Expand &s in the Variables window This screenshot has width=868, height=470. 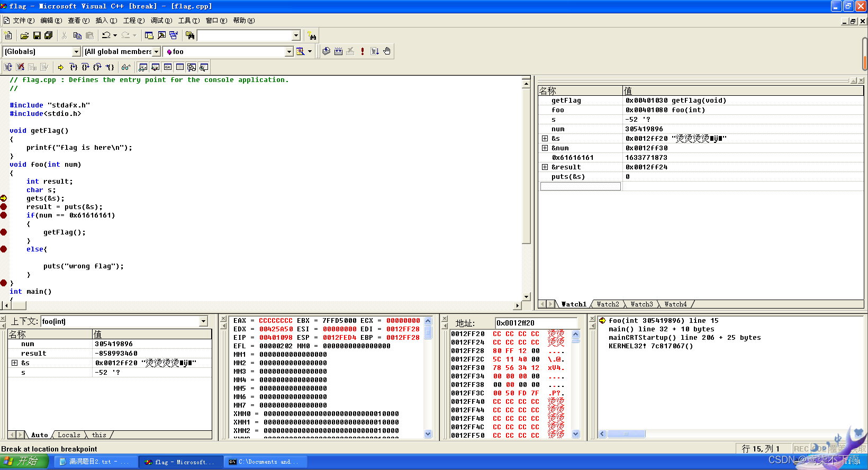coord(14,363)
